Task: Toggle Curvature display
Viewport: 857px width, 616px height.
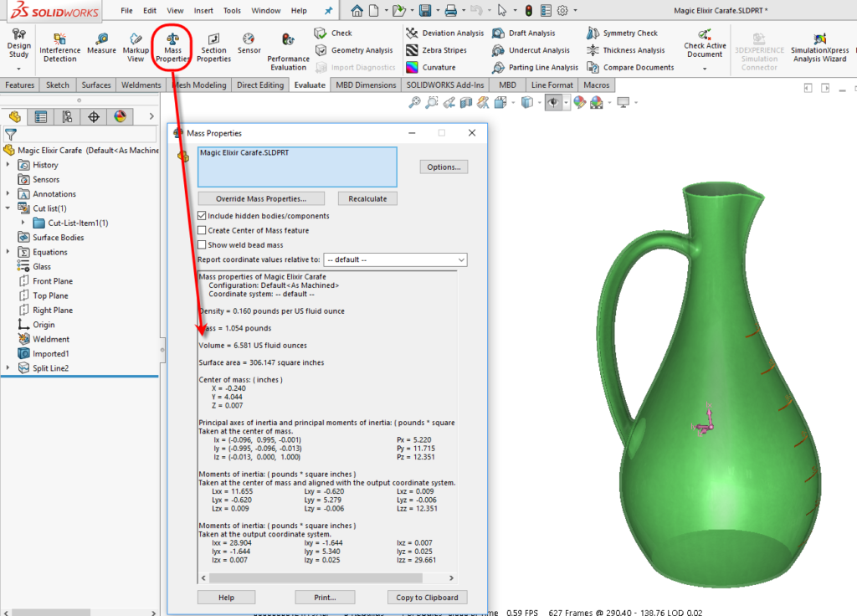Action: pyautogui.click(x=431, y=67)
